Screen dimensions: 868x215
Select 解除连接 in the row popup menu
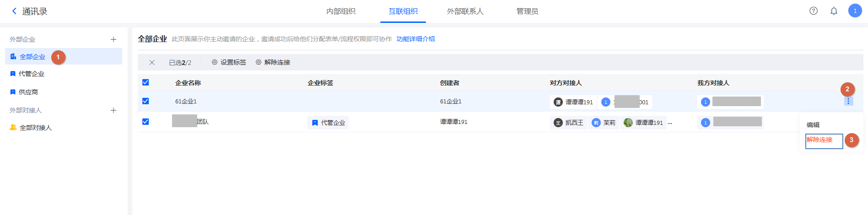coord(819,140)
